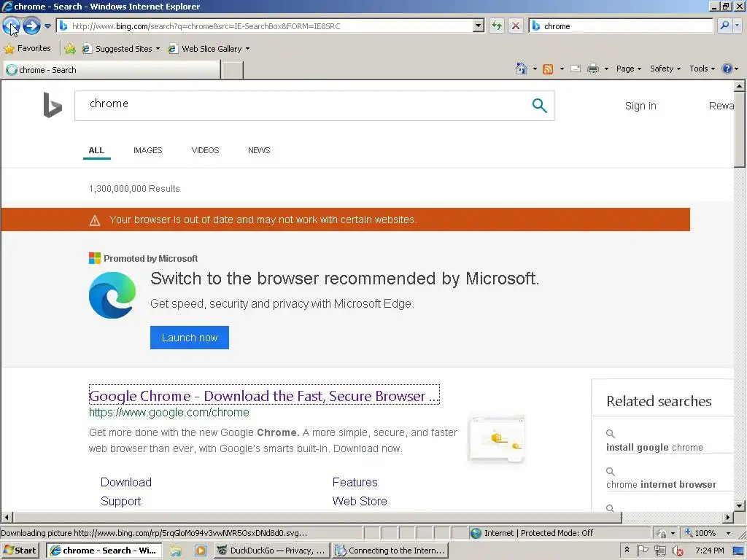This screenshot has height=560, width=747.
Task: Go forward with the Forward arrow button
Action: [32, 26]
